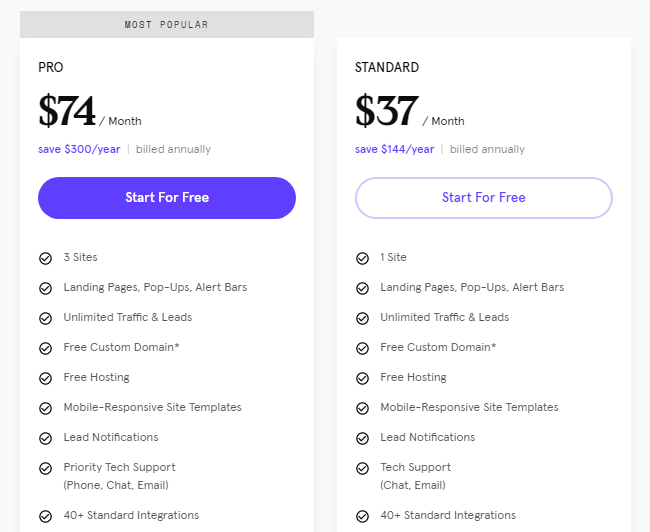Click checkmark next to Priority Tech Support

46,468
